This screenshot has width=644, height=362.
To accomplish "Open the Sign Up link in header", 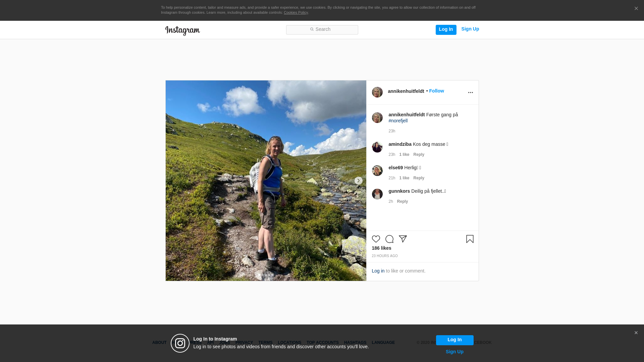I will 470,29.
